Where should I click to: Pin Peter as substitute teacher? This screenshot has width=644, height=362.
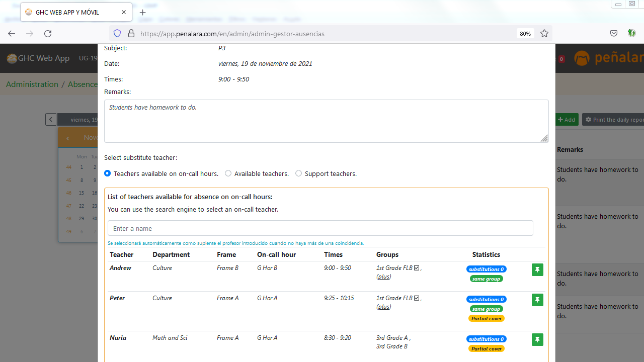(x=537, y=300)
